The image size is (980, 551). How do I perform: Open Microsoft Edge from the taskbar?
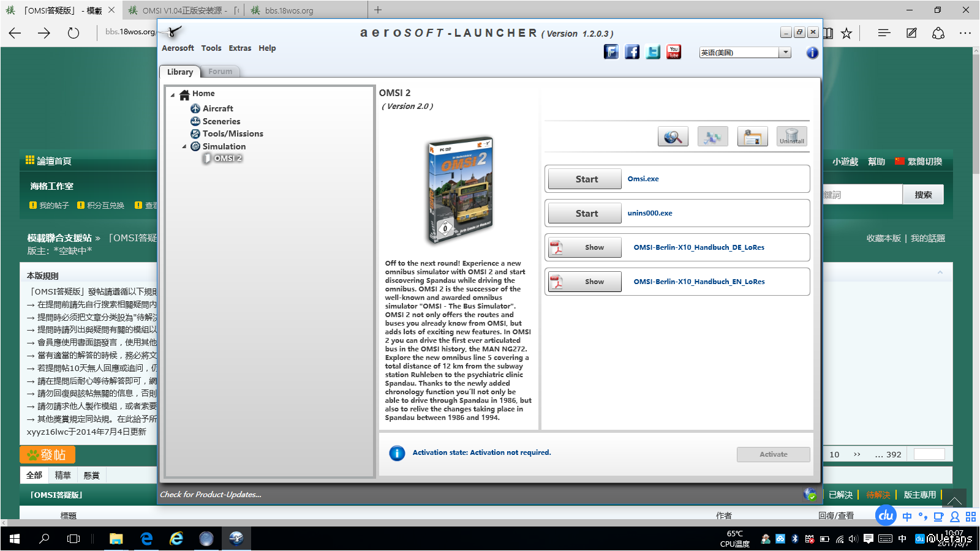click(146, 539)
